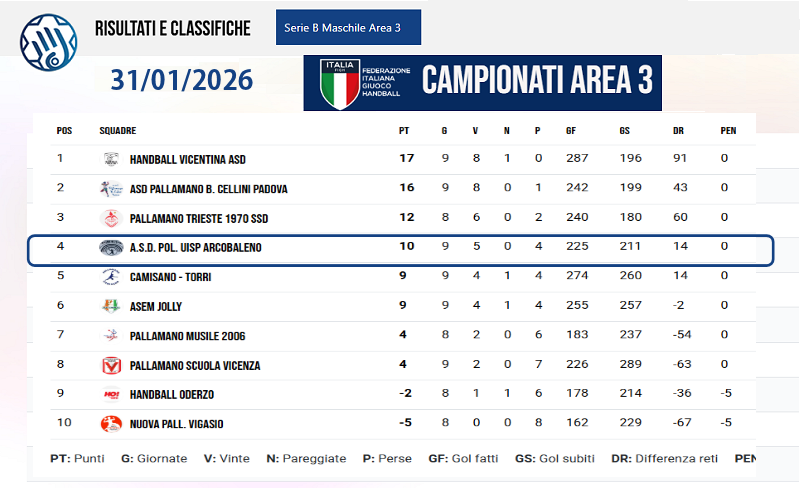Viewport: 800px width, 488px height.
Task: Click the SQUADRE column header
Action: 118,130
